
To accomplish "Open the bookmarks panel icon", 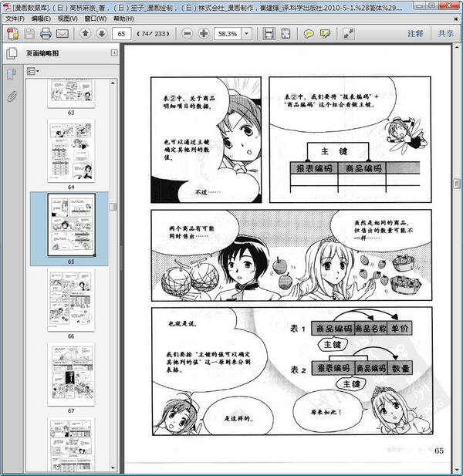I will tap(12, 74).
